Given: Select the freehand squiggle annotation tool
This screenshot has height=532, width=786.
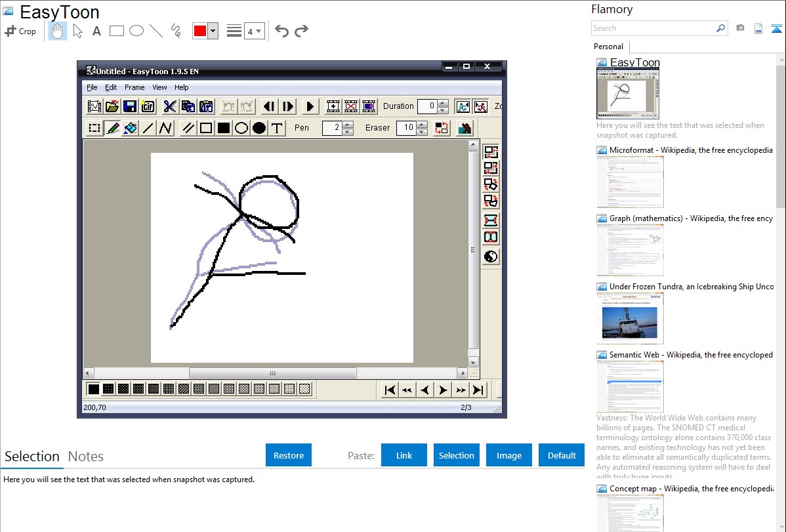Looking at the screenshot, I should click(176, 31).
